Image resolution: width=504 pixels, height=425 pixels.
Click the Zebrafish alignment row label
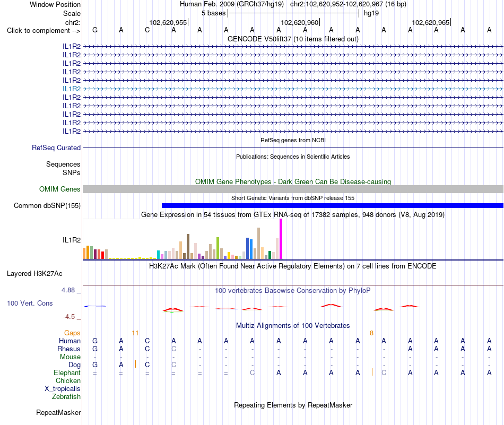click(66, 396)
